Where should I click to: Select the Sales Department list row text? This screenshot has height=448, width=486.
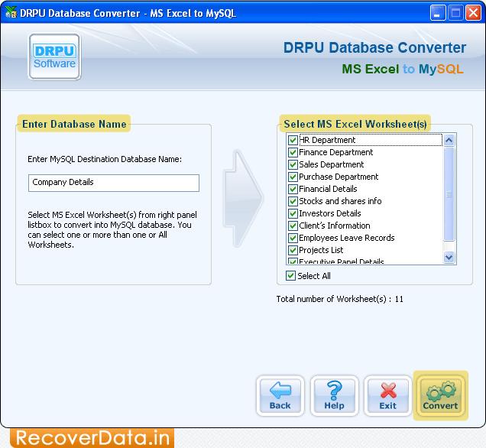pos(332,164)
